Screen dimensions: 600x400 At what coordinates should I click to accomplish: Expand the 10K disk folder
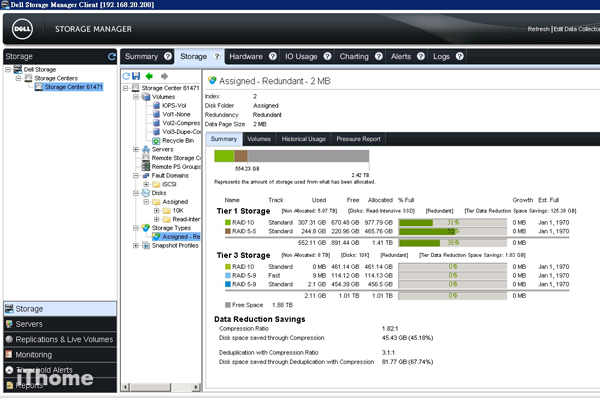(157, 211)
